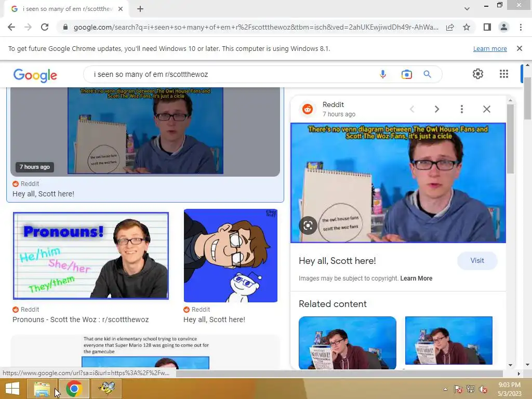Open the large Owl House preview image

coord(398,183)
